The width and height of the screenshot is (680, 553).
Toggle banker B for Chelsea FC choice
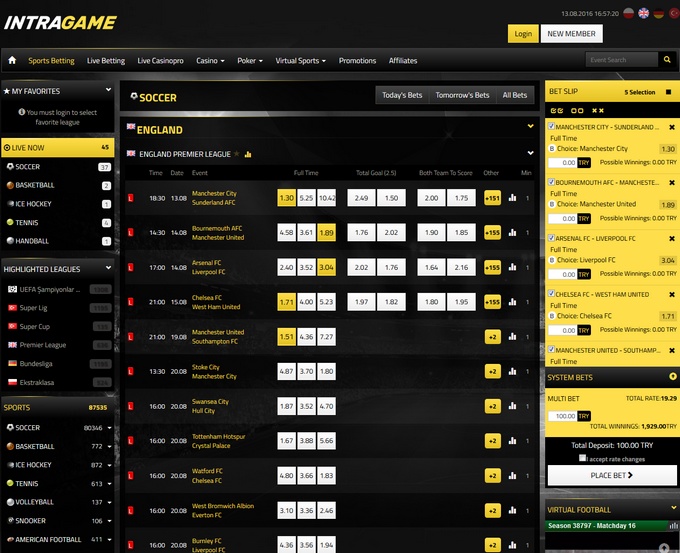[x=552, y=316]
